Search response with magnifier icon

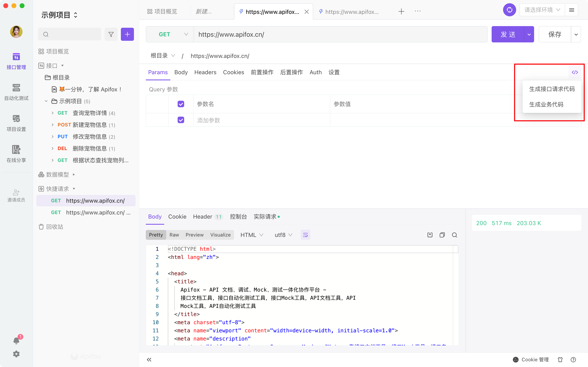pos(454,235)
